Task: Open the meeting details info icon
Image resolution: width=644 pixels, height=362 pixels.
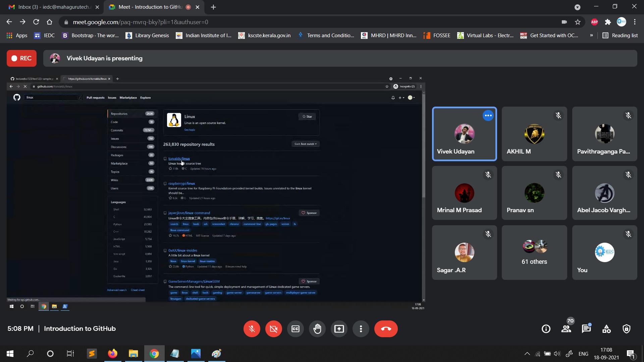Action: click(x=546, y=329)
